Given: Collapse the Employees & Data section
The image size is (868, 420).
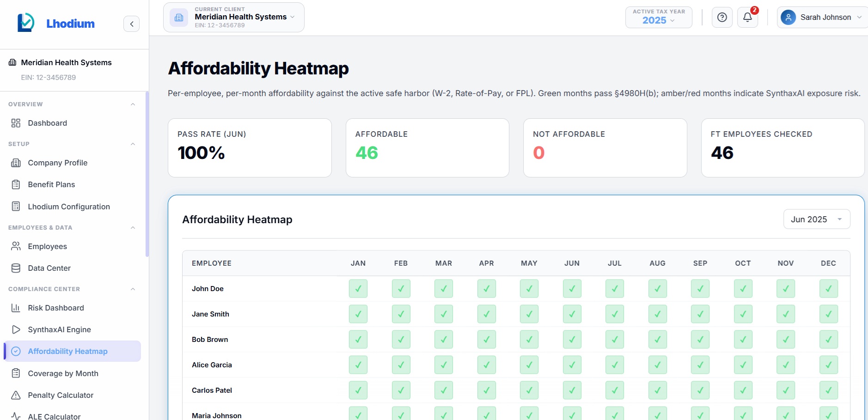Looking at the screenshot, I should point(133,228).
